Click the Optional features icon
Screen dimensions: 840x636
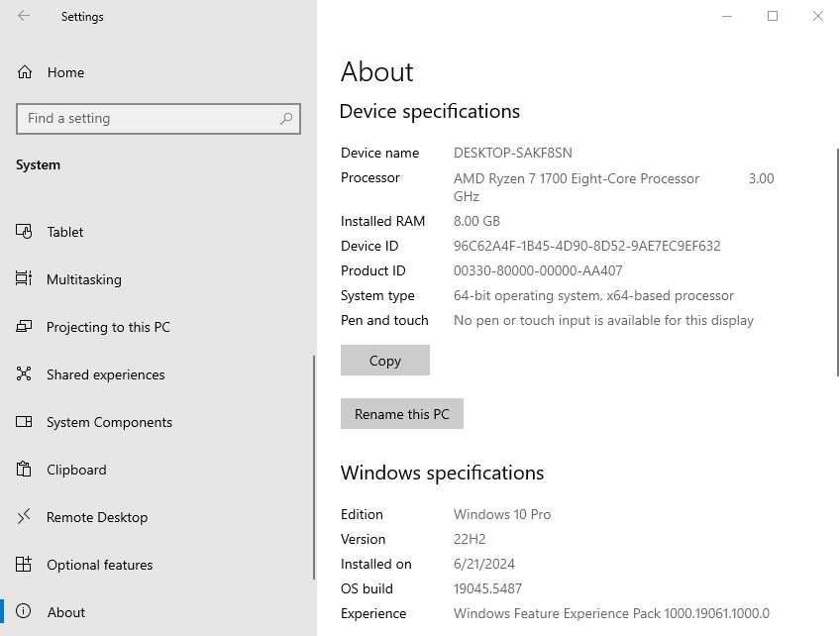coord(24,565)
